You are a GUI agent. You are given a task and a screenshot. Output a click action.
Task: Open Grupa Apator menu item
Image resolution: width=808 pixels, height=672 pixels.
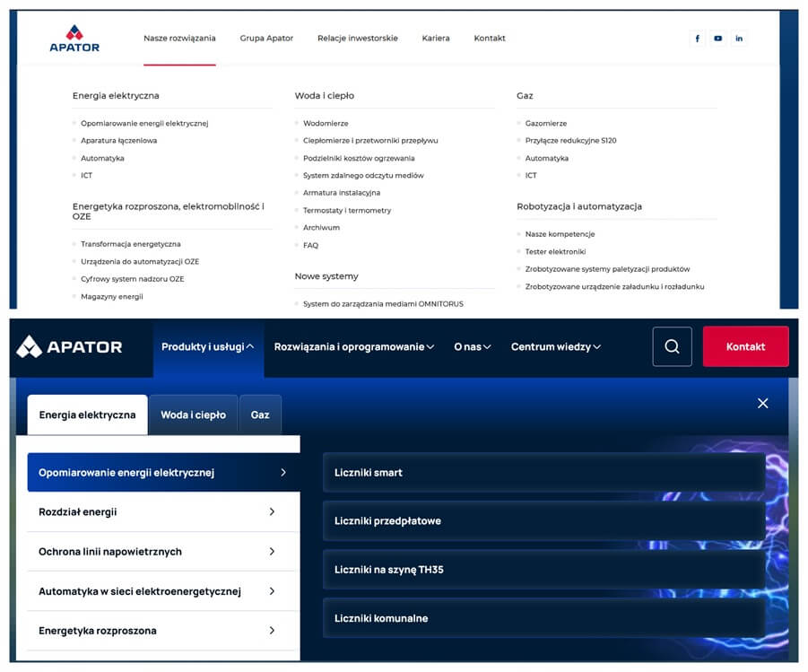click(266, 39)
